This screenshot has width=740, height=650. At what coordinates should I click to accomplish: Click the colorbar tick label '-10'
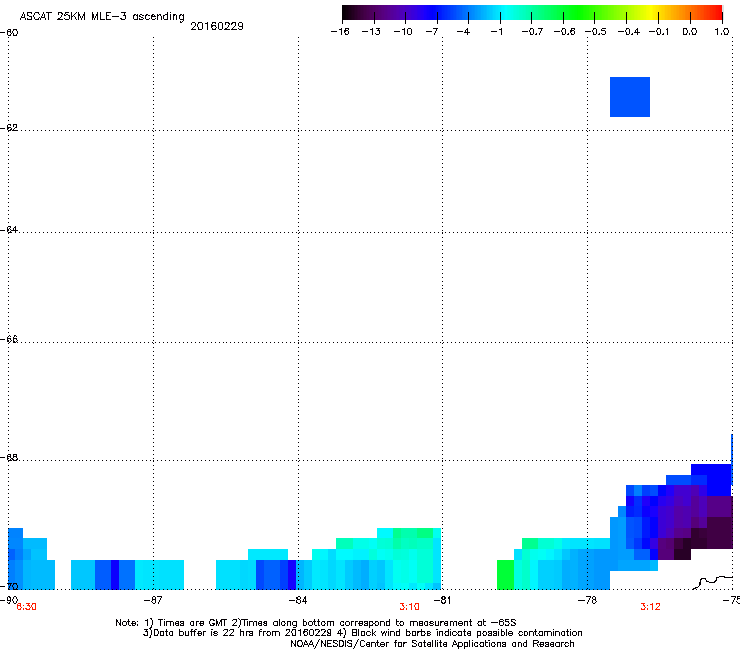coord(403,32)
